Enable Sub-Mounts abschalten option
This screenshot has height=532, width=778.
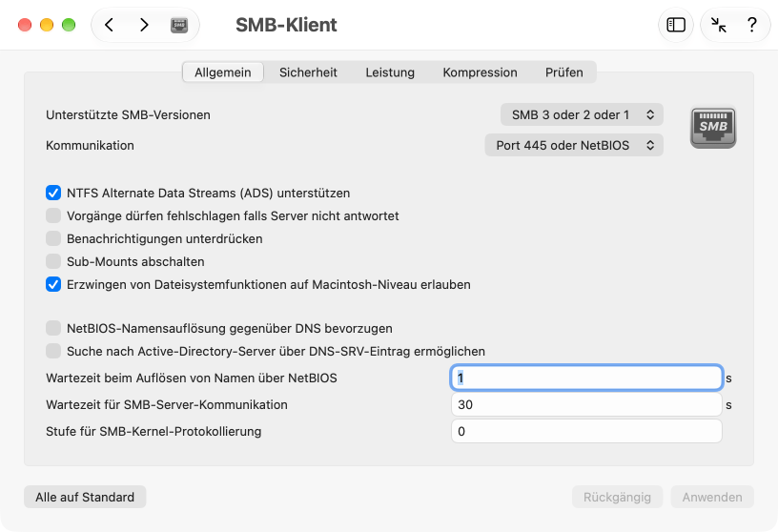(x=53, y=261)
